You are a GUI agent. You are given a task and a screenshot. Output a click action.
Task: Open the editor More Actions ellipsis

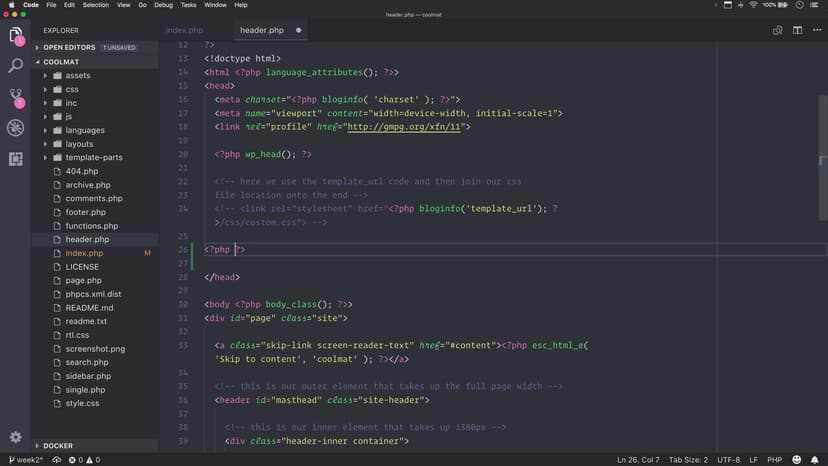814,30
